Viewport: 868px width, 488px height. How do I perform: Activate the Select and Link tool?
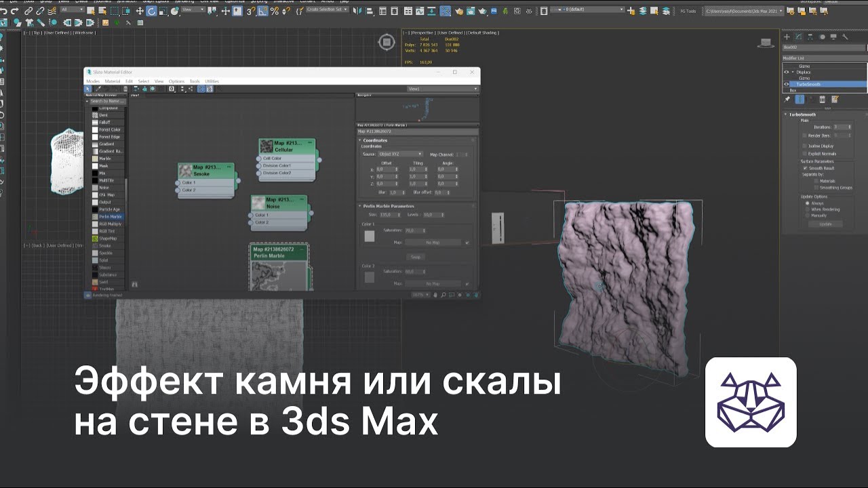(28, 11)
